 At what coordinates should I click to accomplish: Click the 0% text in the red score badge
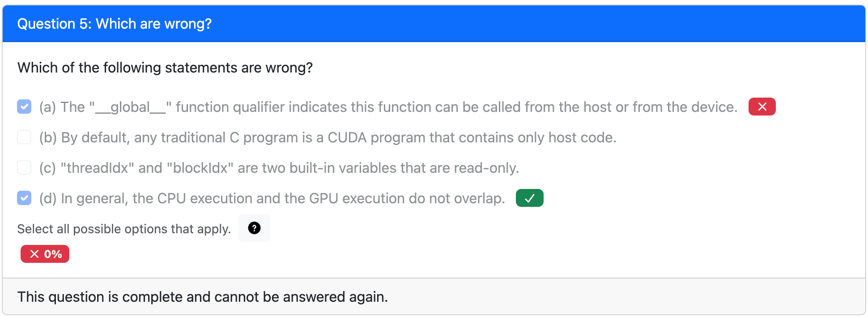point(53,254)
